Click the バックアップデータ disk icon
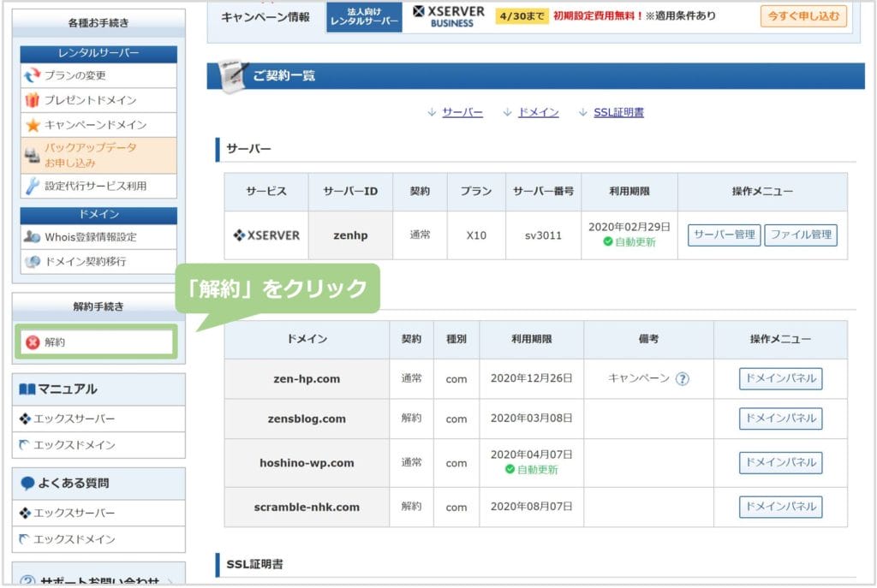 (33, 155)
